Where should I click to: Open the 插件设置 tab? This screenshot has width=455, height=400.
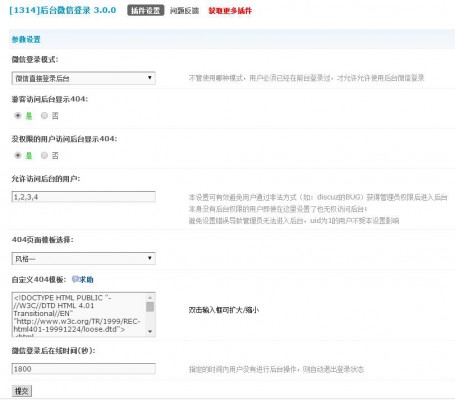[145, 11]
